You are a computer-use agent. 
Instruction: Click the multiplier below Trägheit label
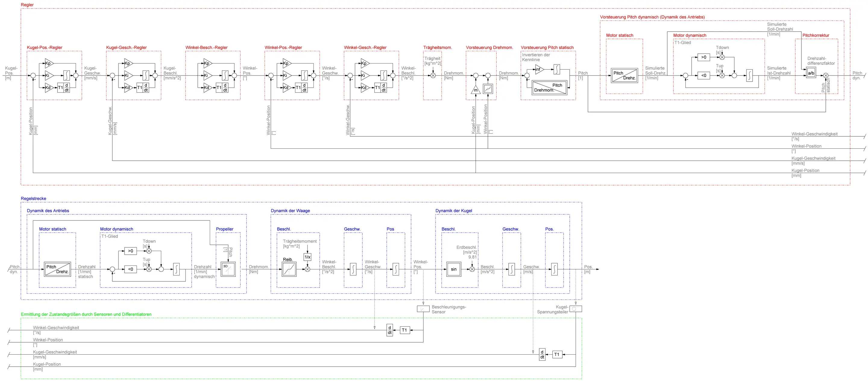[x=433, y=75]
